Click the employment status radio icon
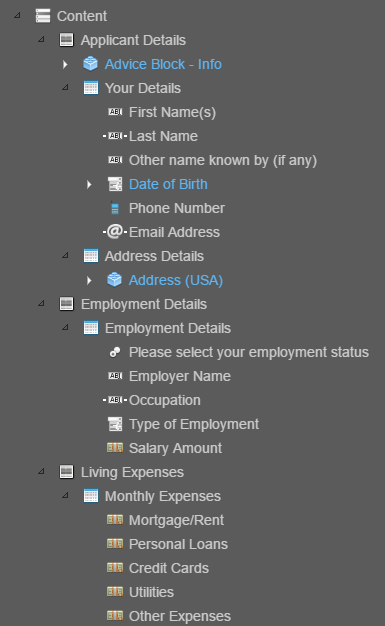 tap(115, 352)
